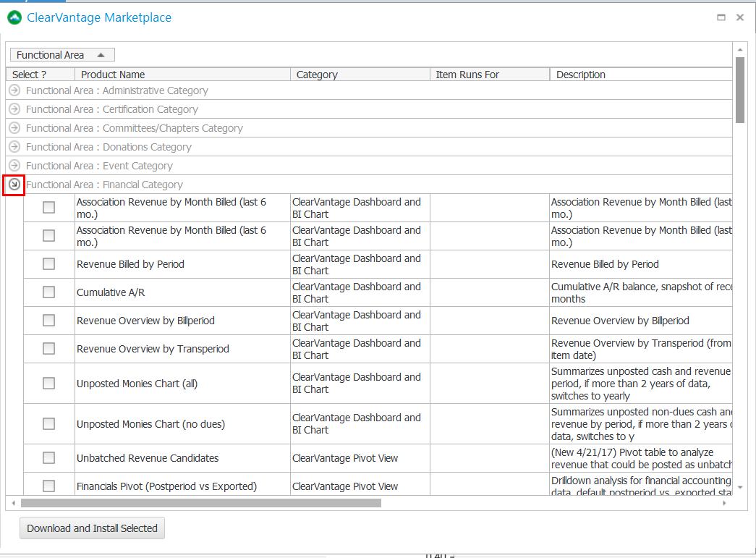
Task: Sort by the Item Runs For column header
Action: pyautogui.click(x=490, y=75)
